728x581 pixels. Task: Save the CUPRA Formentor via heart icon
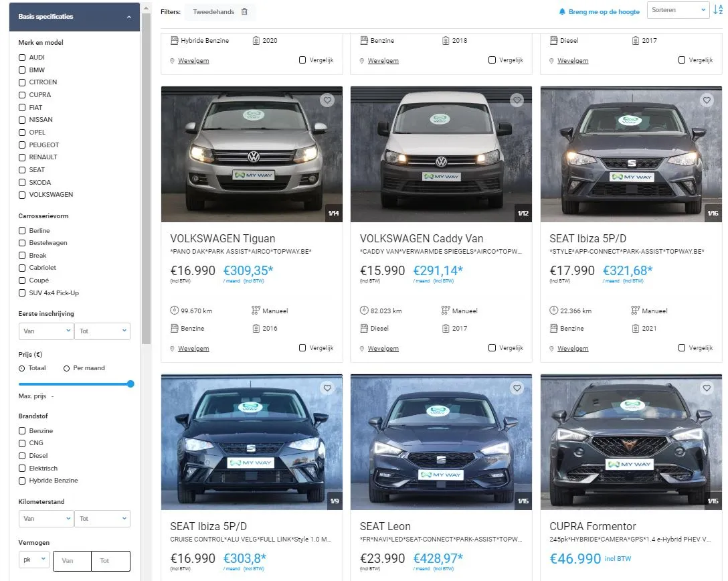tap(707, 388)
